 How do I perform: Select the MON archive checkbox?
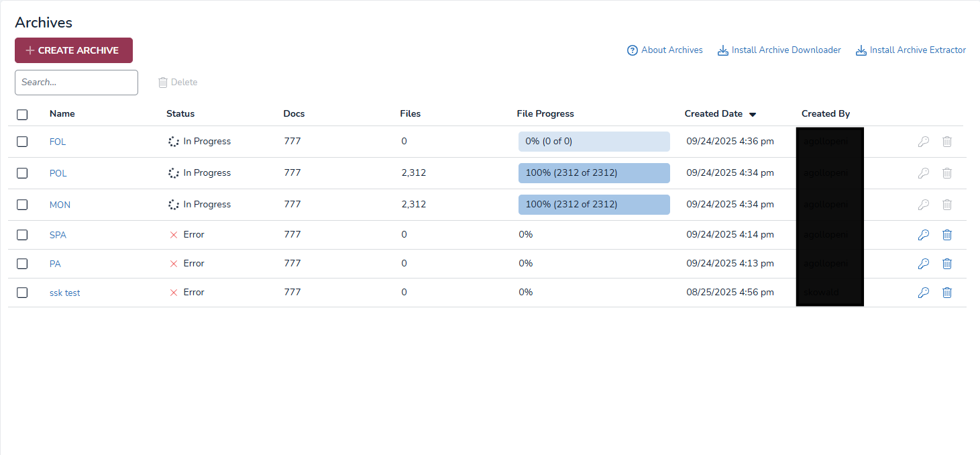click(22, 205)
